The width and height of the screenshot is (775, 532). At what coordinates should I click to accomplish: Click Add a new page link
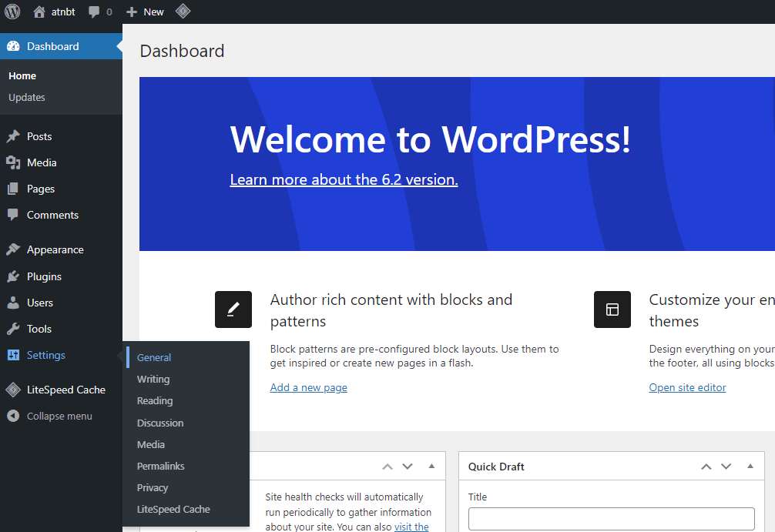[308, 388]
